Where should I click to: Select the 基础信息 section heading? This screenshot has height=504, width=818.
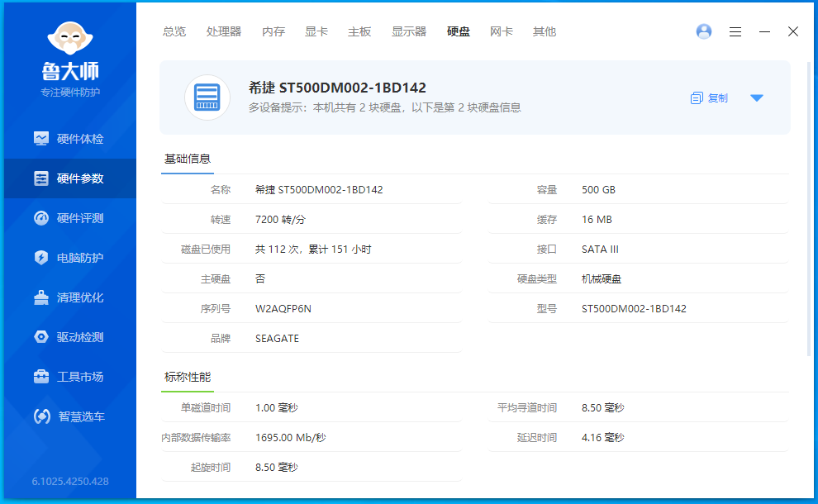coord(188,159)
